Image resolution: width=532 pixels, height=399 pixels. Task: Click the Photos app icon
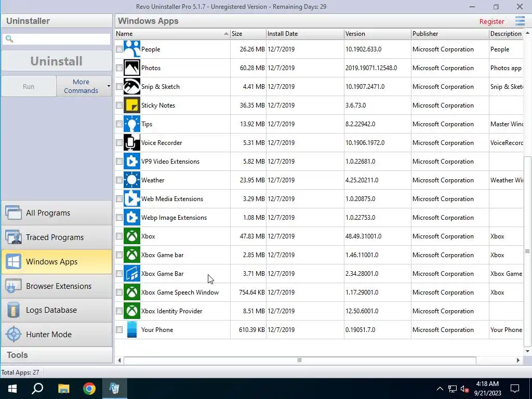pyautogui.click(x=131, y=68)
